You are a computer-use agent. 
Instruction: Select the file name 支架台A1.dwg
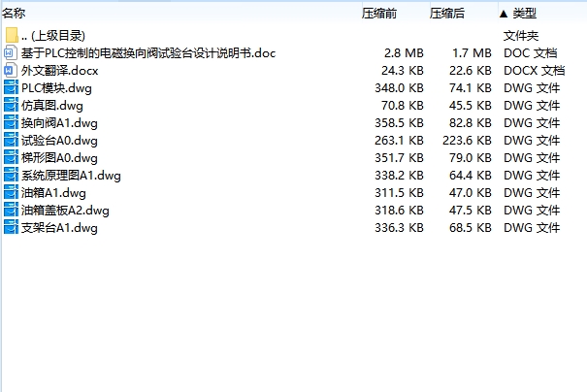click(x=59, y=228)
